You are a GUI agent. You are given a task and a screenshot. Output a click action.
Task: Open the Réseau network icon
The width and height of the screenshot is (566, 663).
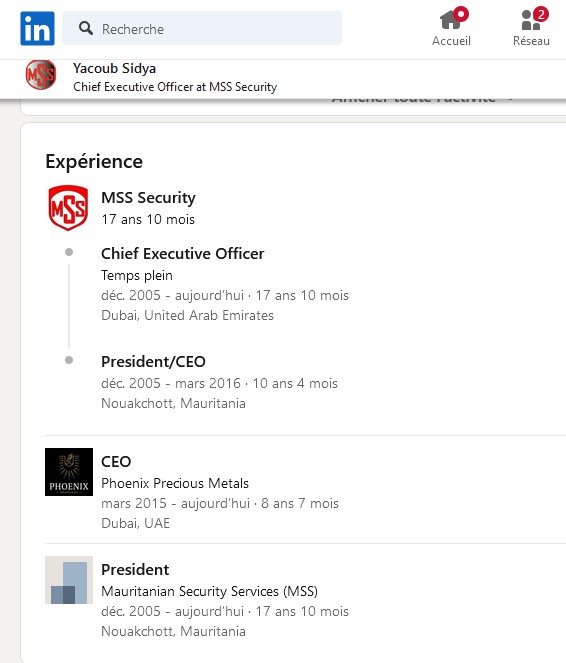(x=531, y=19)
